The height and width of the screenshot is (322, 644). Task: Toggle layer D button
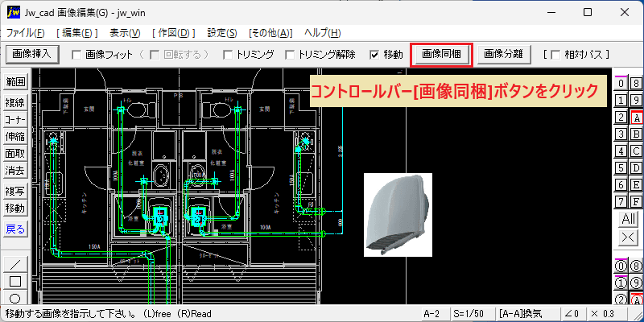[x=636, y=168]
